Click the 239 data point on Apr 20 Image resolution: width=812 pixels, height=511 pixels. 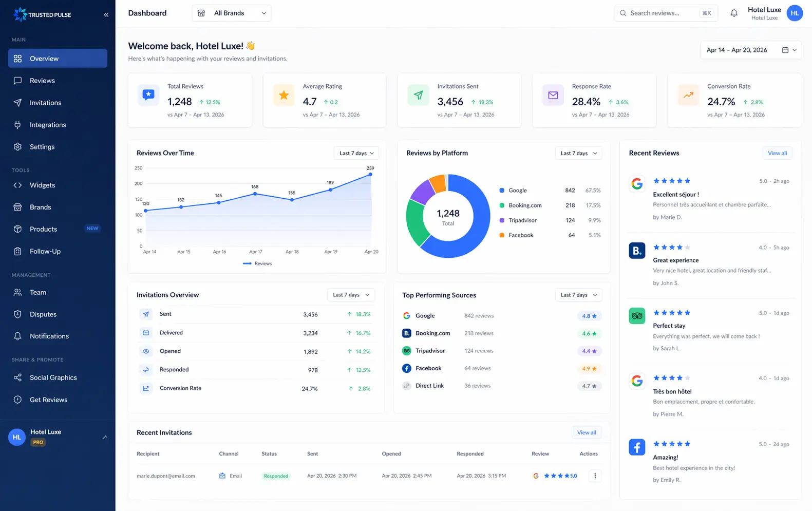[370, 175]
